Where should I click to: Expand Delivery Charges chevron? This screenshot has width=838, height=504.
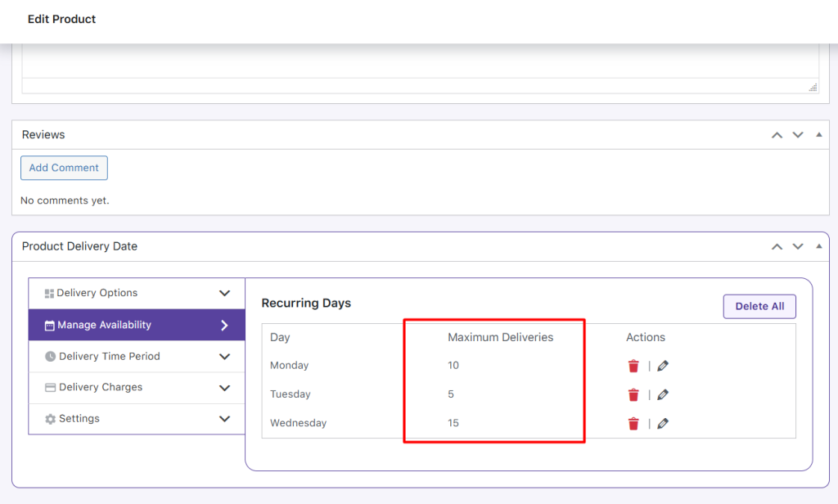225,388
